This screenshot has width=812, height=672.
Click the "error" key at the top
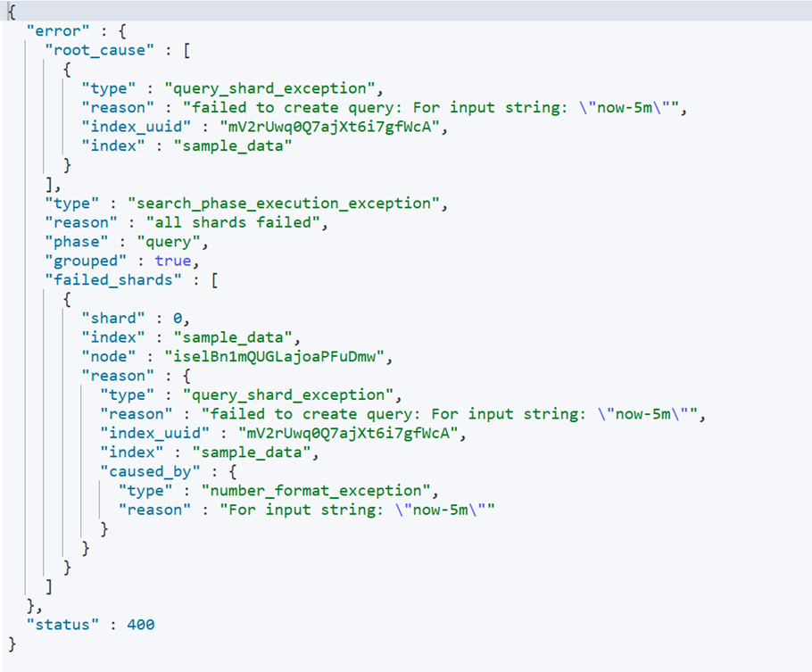click(57, 31)
